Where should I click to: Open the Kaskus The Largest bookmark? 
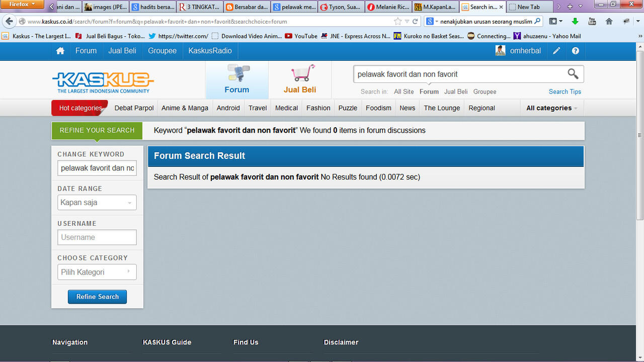[x=37, y=36]
